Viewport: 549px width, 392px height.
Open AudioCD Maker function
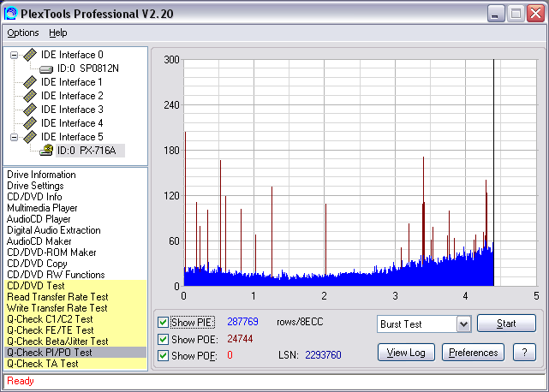pyautogui.click(x=39, y=241)
